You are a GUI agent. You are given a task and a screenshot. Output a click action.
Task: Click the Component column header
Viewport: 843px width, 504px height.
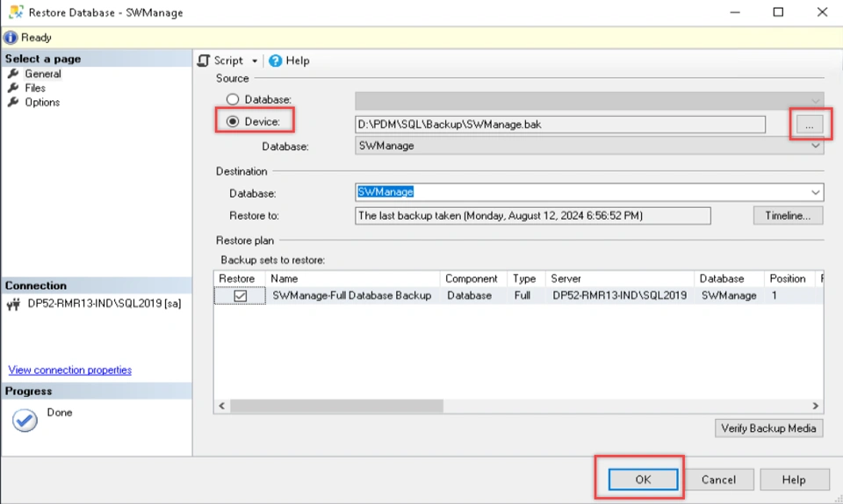pyautogui.click(x=473, y=279)
